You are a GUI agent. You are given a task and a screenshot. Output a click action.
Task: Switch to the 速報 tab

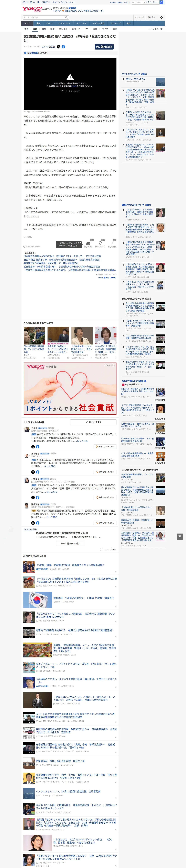(38, 24)
